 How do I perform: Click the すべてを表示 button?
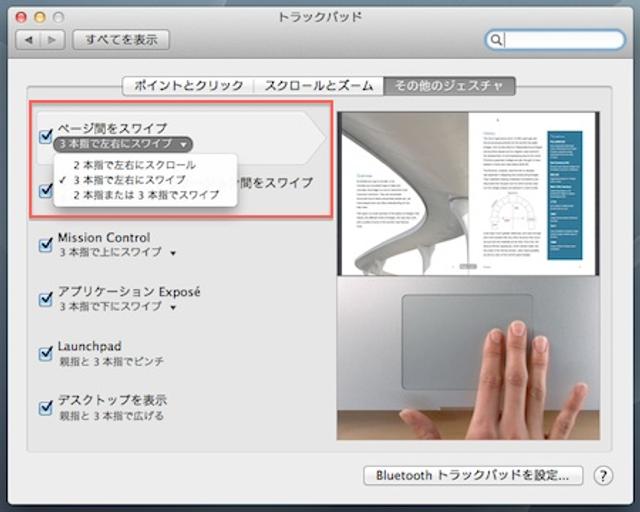pyautogui.click(x=121, y=40)
